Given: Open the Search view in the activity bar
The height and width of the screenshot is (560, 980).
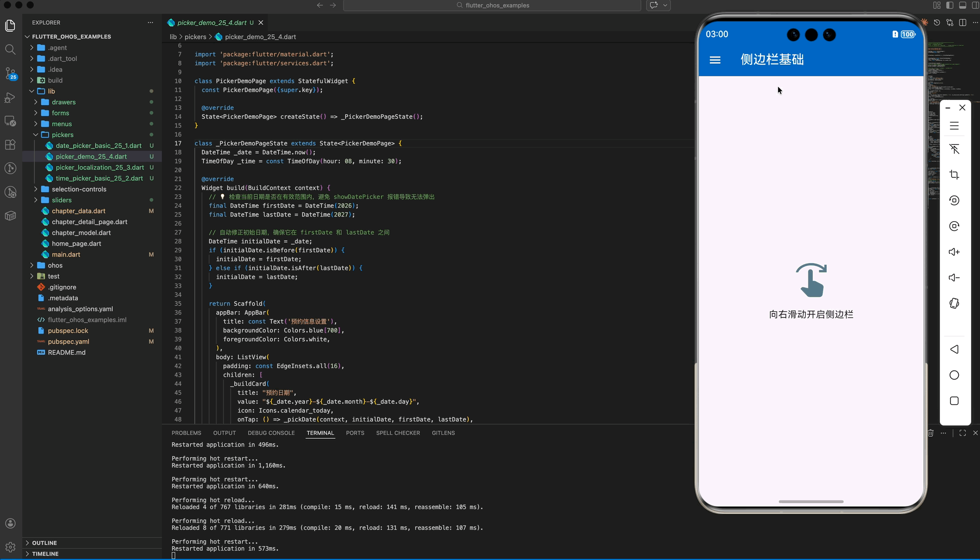Looking at the screenshot, I should (x=10, y=49).
